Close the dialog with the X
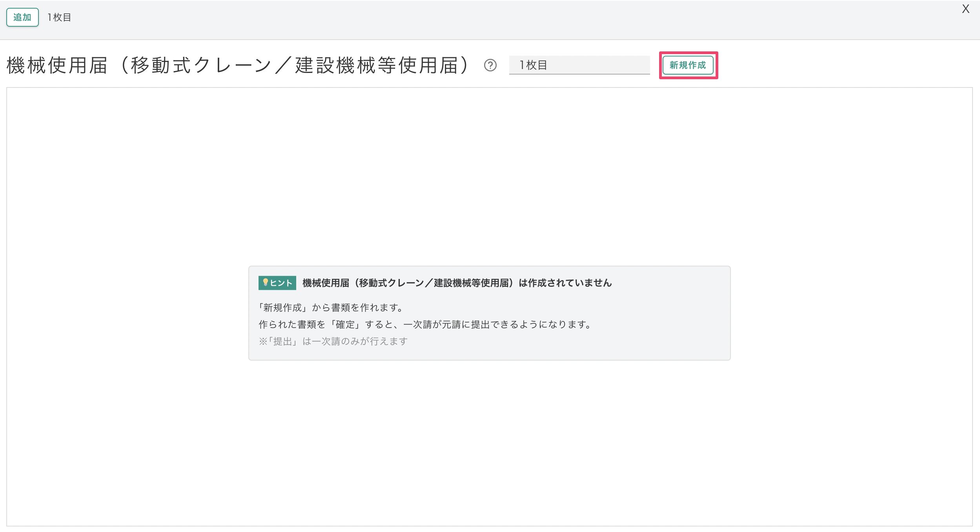This screenshot has height=532, width=980. tap(965, 9)
